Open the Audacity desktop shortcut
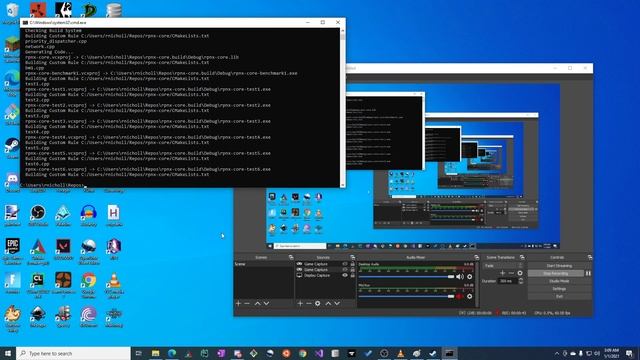Screen dimensions: 640x360 [89, 216]
